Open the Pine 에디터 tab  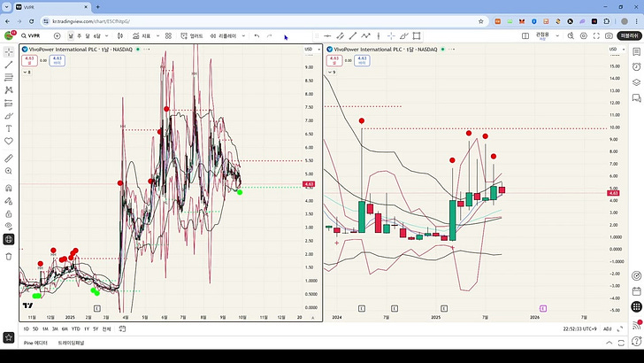35,343
